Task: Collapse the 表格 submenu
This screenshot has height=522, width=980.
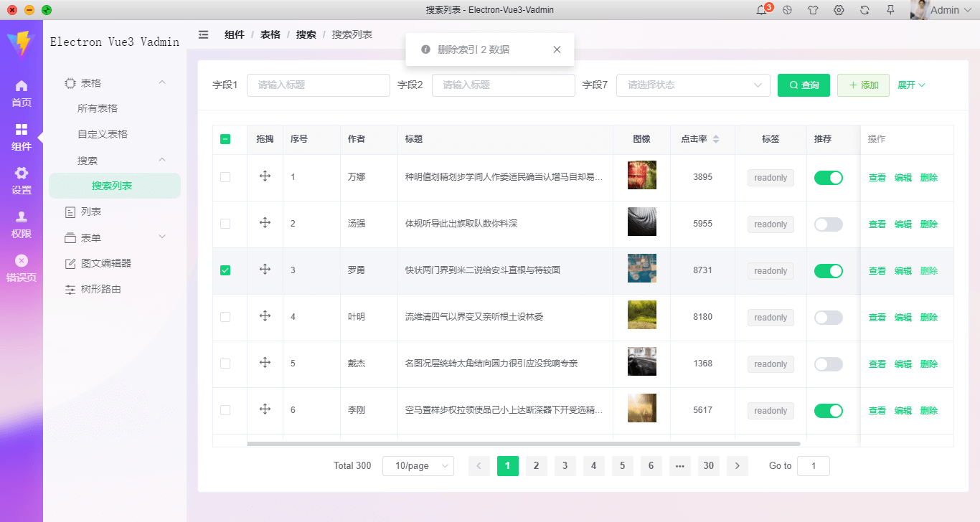Action: point(93,82)
